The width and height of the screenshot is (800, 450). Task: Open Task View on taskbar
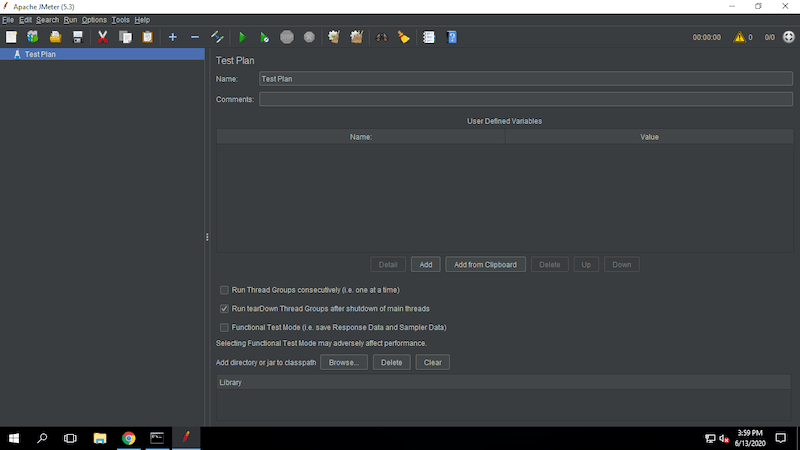[x=70, y=438]
